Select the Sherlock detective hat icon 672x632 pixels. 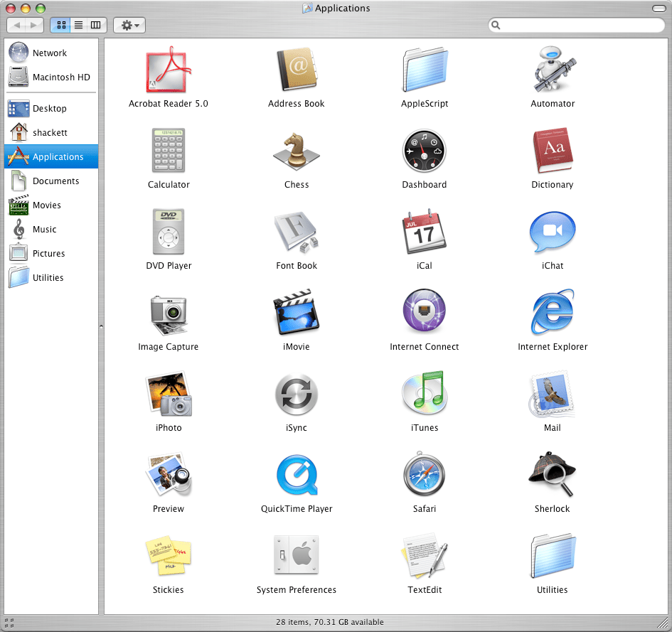tap(553, 475)
